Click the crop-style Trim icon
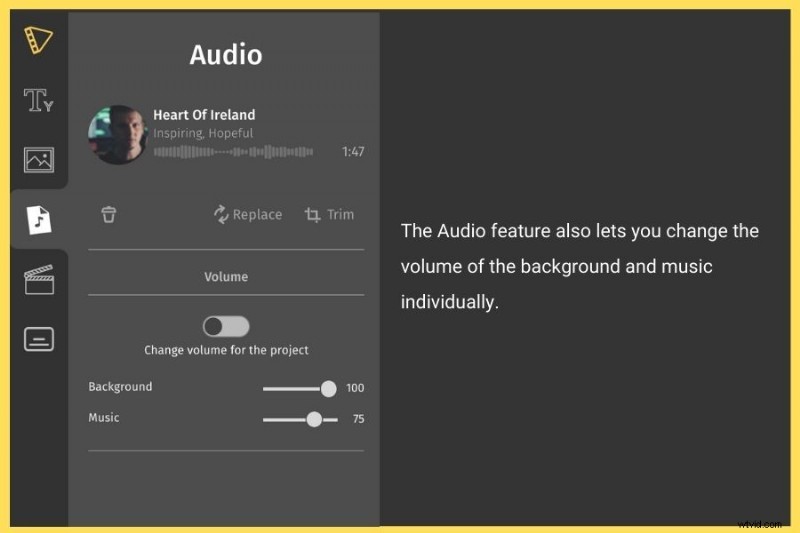Image resolution: width=800 pixels, height=533 pixels. tap(313, 215)
